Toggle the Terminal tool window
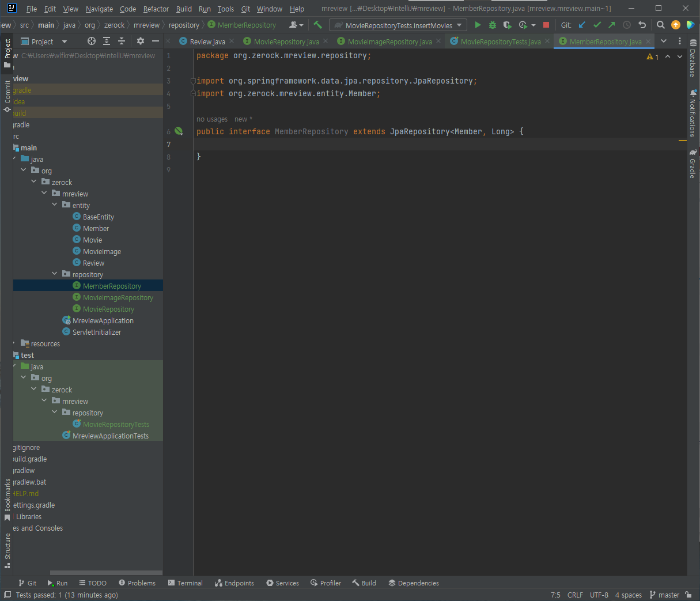 [x=185, y=583]
